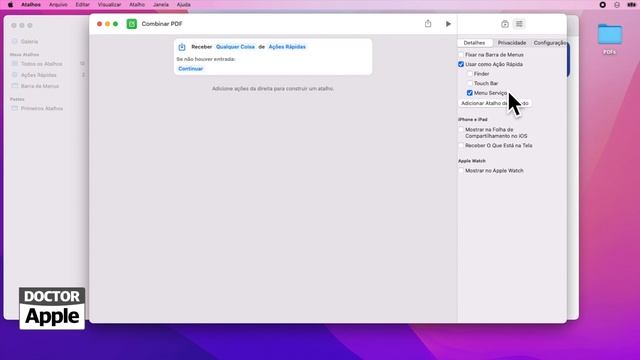This screenshot has width=640, height=360.
Task: Enable Mostrar no Apple Watch
Action: pyautogui.click(x=461, y=171)
